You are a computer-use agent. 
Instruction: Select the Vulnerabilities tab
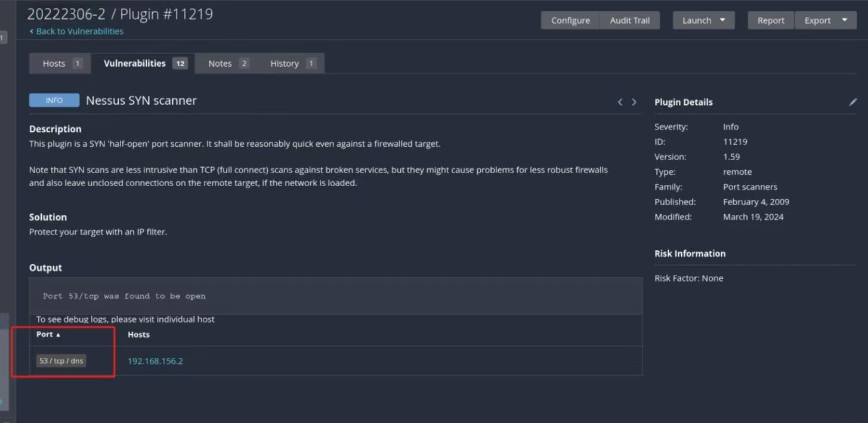click(x=135, y=63)
